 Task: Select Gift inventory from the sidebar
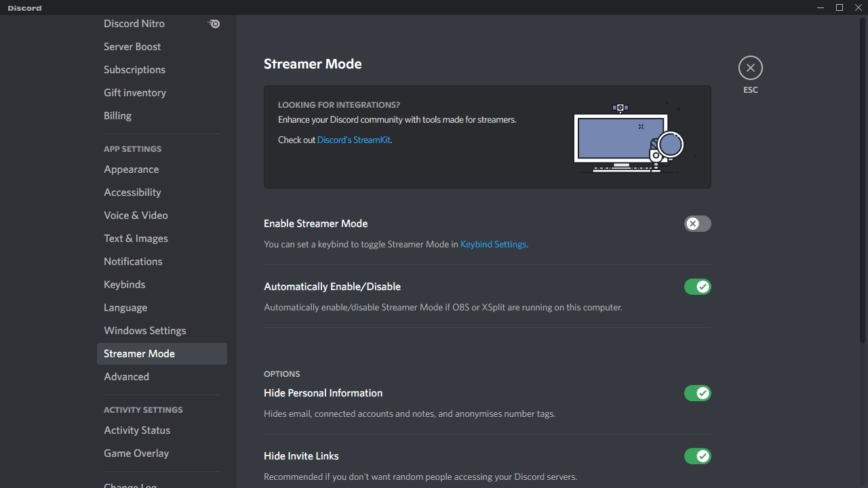[161, 93]
